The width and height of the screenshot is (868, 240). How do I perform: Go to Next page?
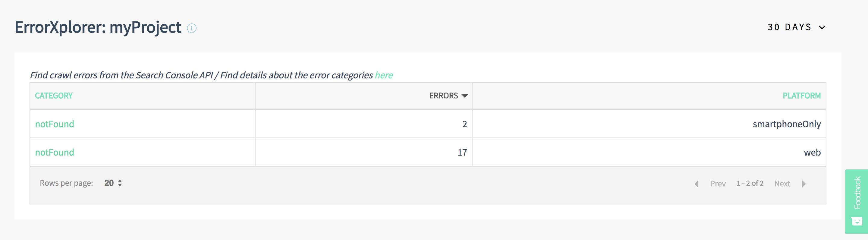(x=782, y=183)
